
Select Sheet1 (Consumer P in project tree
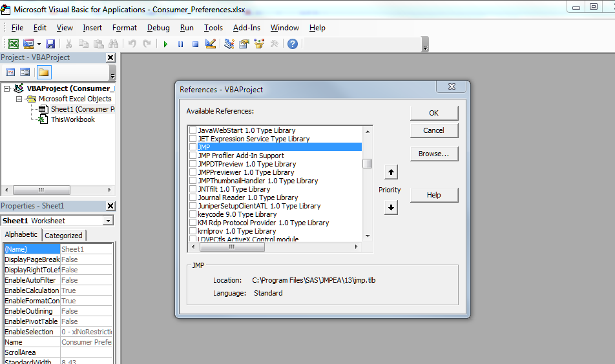coord(83,109)
